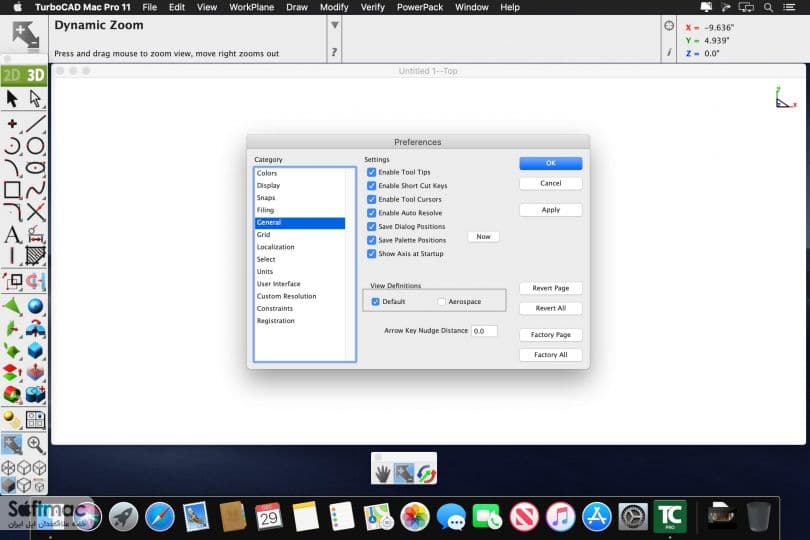Open the Verify menu
Image resolution: width=810 pixels, height=540 pixels.
pos(372,7)
